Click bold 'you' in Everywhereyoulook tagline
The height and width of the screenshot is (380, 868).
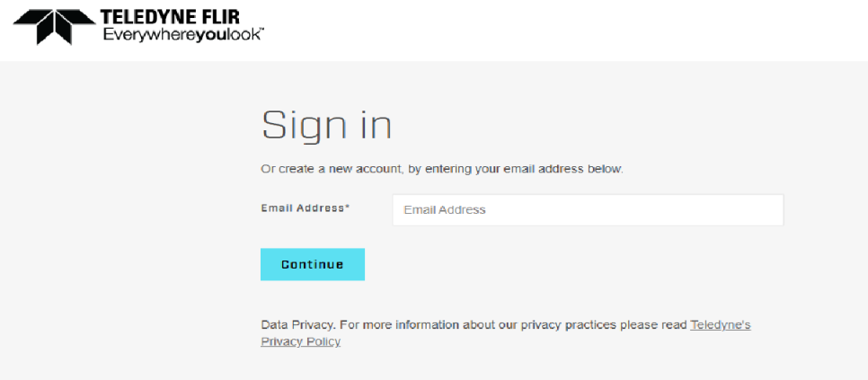(x=209, y=35)
